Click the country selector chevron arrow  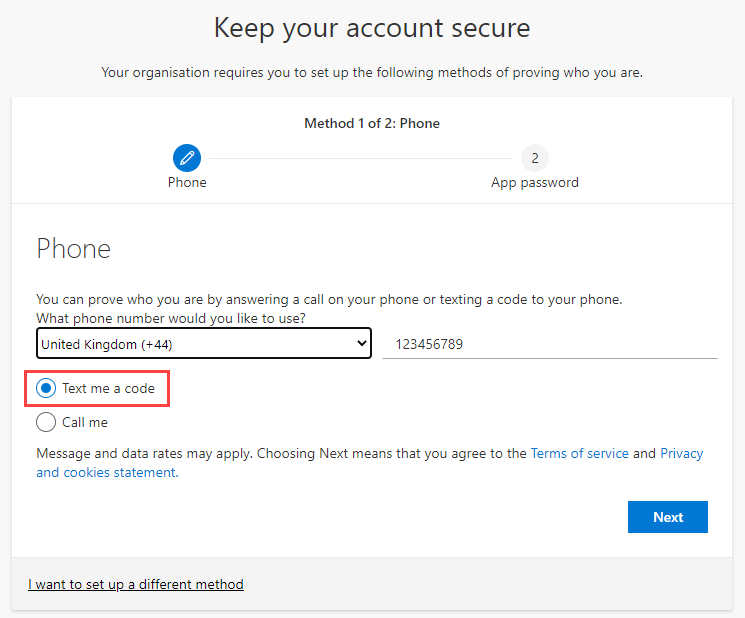point(362,343)
